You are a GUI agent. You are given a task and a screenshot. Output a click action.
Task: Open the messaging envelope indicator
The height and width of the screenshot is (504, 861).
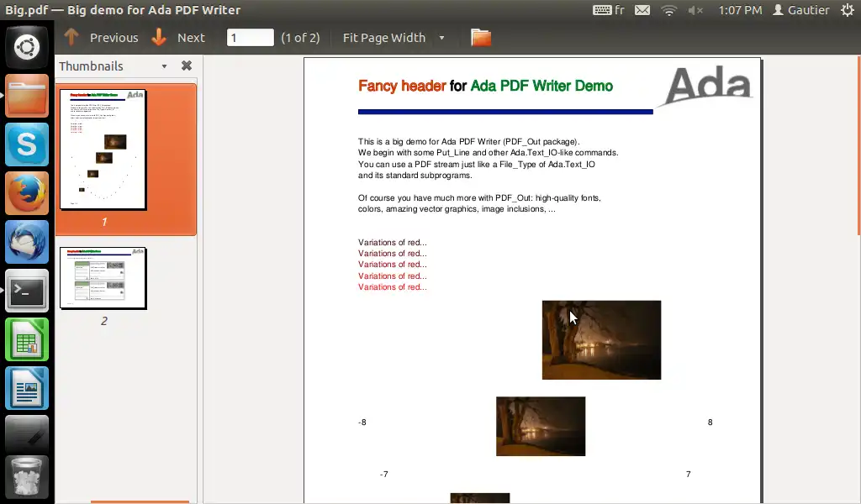tap(642, 10)
